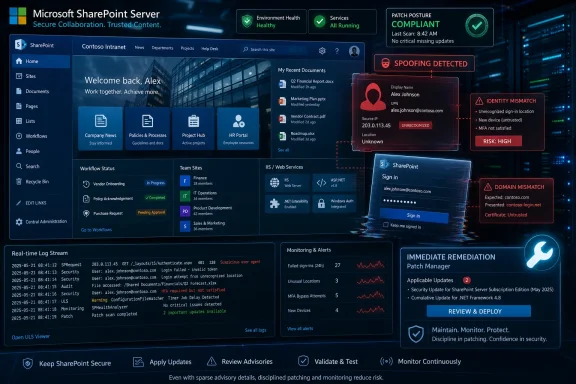
Task: Open the Q2 Financial Report document
Action: point(306,83)
